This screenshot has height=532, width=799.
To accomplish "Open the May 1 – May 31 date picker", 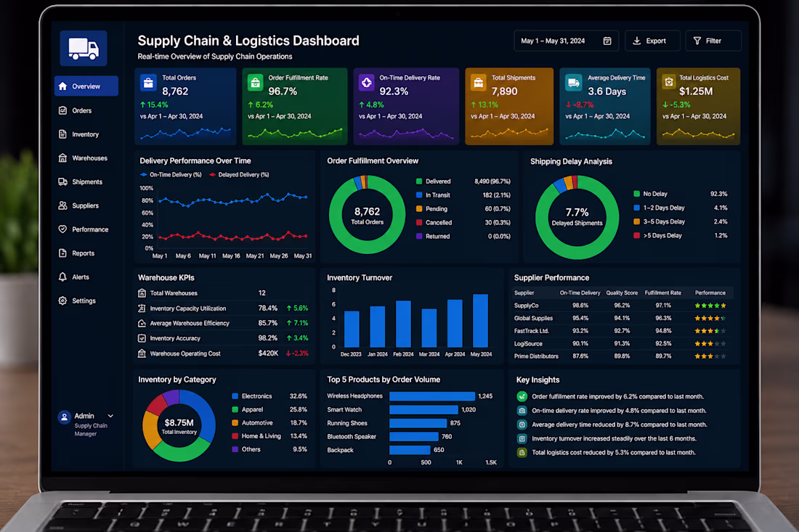I will pos(566,41).
